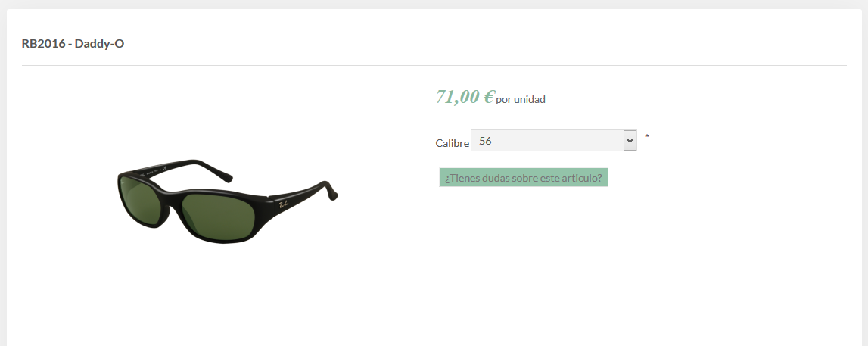Open the Calibre size dropdown
The height and width of the screenshot is (346, 868).
point(554,141)
